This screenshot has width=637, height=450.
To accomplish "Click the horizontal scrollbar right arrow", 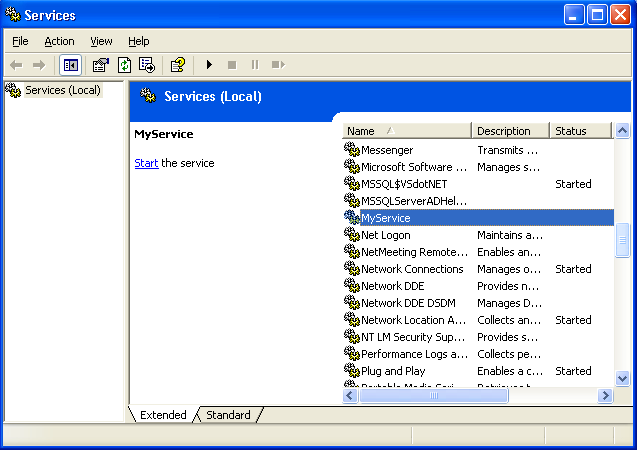I will point(605,396).
